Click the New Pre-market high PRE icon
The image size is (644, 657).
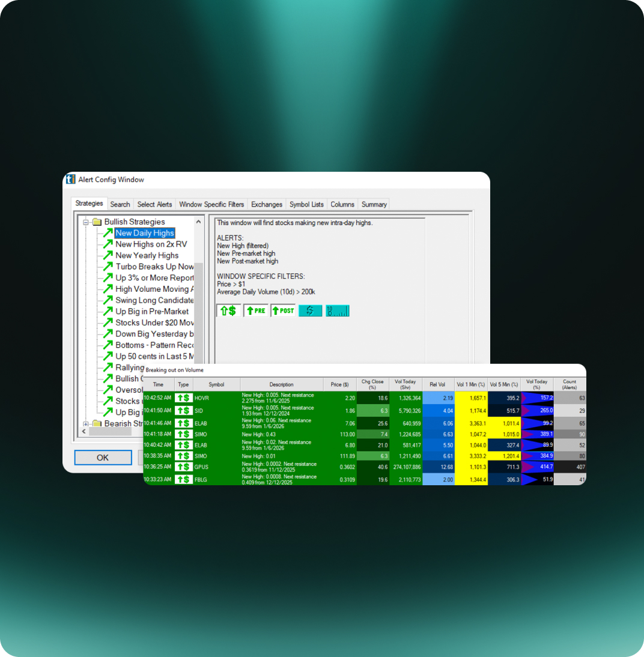coord(255,310)
